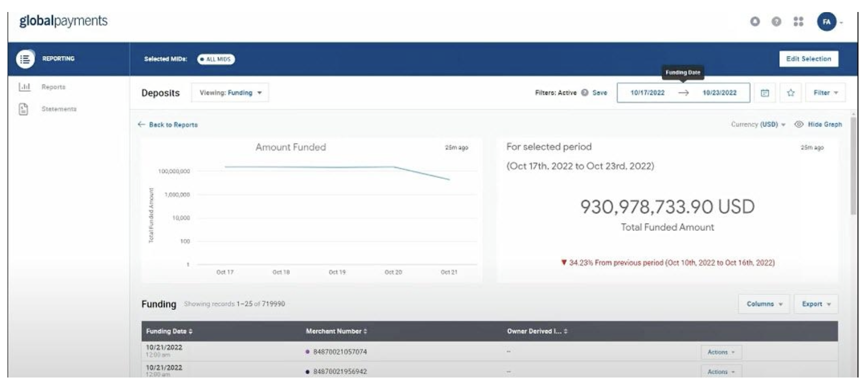The width and height of the screenshot is (868, 385).
Task: Click the Reporting list icon
Action: pyautogui.click(x=25, y=59)
